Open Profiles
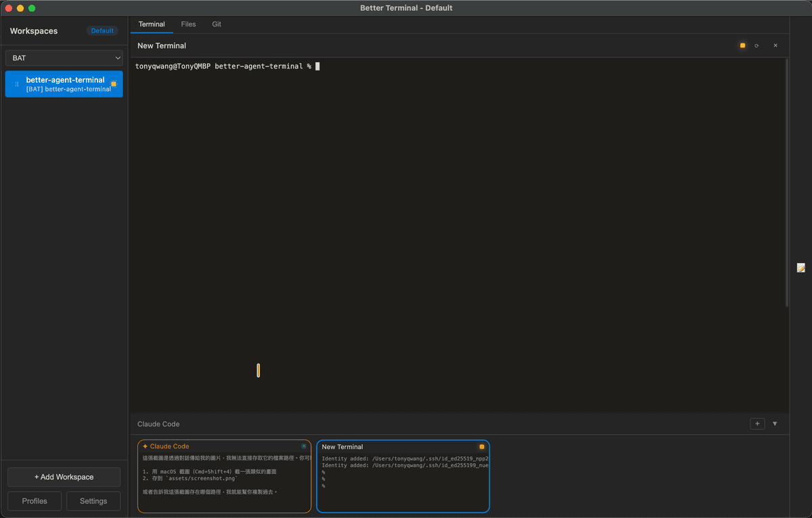Image resolution: width=812 pixels, height=518 pixels. pyautogui.click(x=35, y=501)
